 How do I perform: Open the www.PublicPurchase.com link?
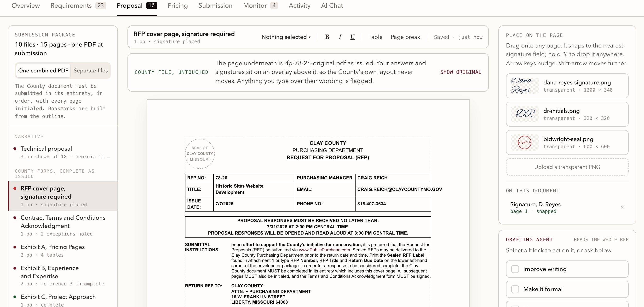[x=324, y=250]
